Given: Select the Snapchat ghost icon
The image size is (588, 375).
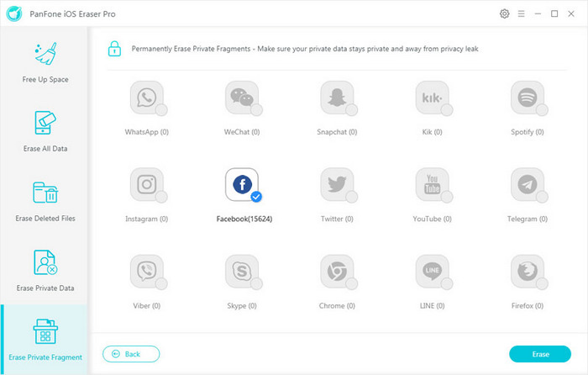Looking at the screenshot, I should pyautogui.click(x=337, y=98).
